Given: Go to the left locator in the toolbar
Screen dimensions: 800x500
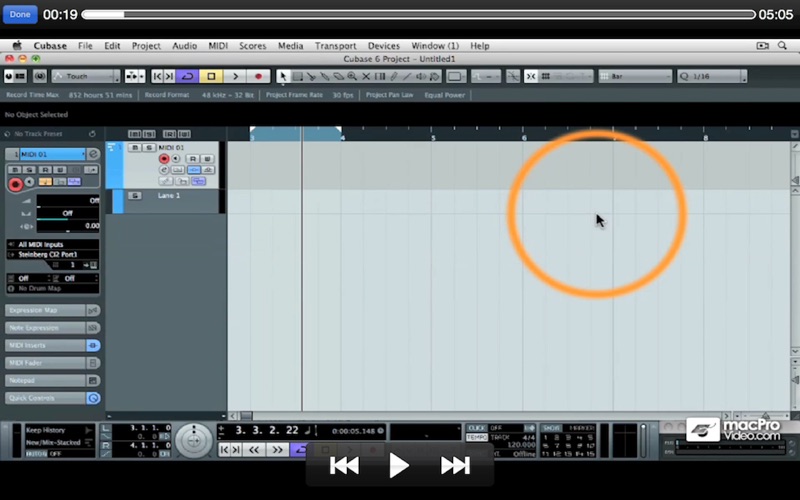Looking at the screenshot, I should click(x=157, y=76).
